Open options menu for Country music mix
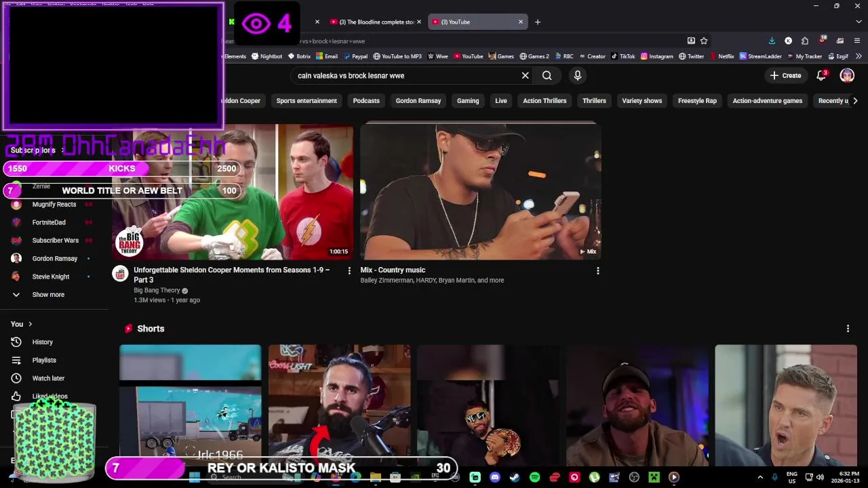The width and height of the screenshot is (868, 488). pyautogui.click(x=597, y=270)
